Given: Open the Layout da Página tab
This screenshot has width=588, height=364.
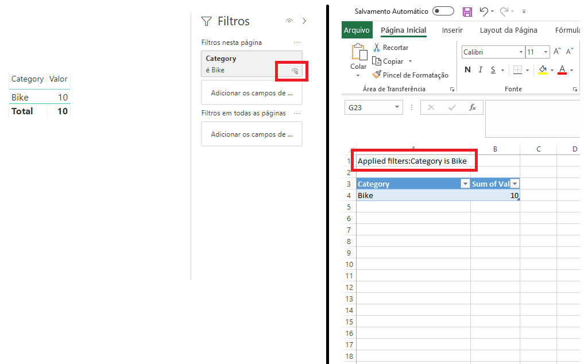Looking at the screenshot, I should tap(509, 30).
